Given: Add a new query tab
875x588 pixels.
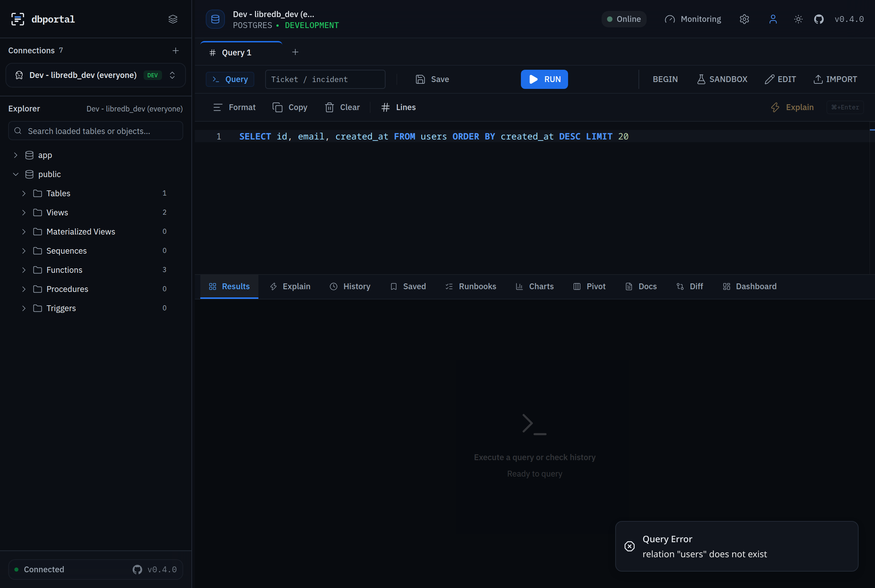Looking at the screenshot, I should [295, 52].
